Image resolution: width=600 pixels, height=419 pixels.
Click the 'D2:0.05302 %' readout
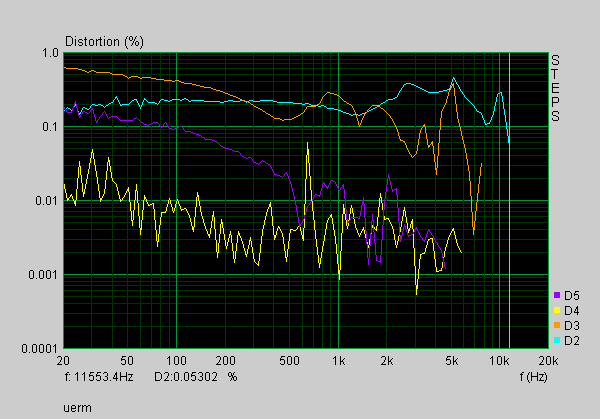(x=196, y=377)
